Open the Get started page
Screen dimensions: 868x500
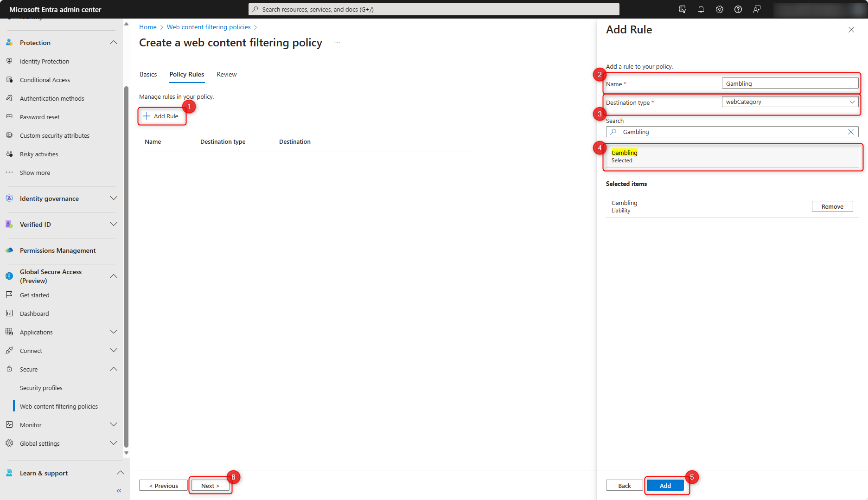(34, 295)
